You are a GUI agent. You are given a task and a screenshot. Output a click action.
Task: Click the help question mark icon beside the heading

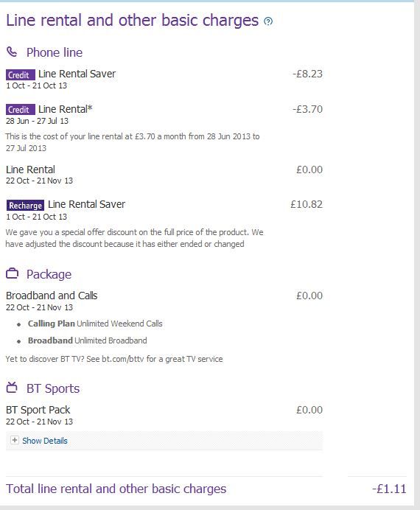coord(268,21)
